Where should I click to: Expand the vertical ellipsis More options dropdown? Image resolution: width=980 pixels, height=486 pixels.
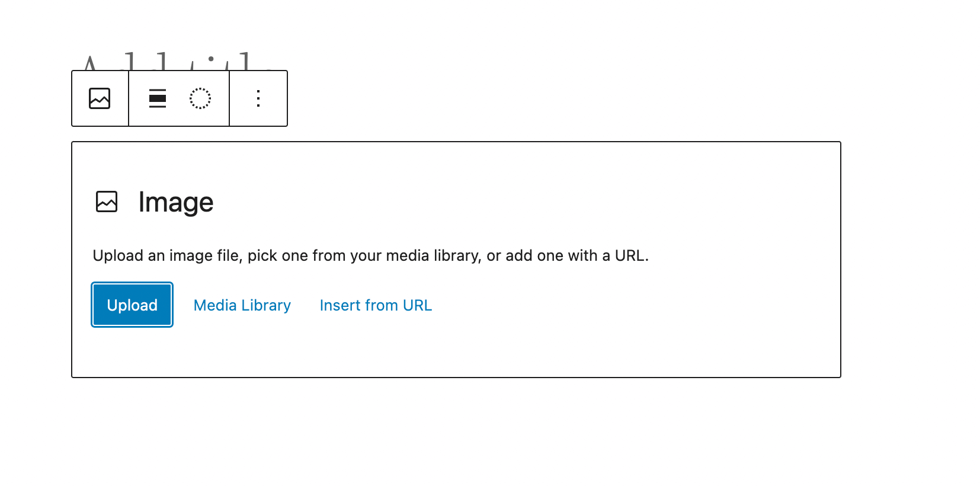point(258,98)
